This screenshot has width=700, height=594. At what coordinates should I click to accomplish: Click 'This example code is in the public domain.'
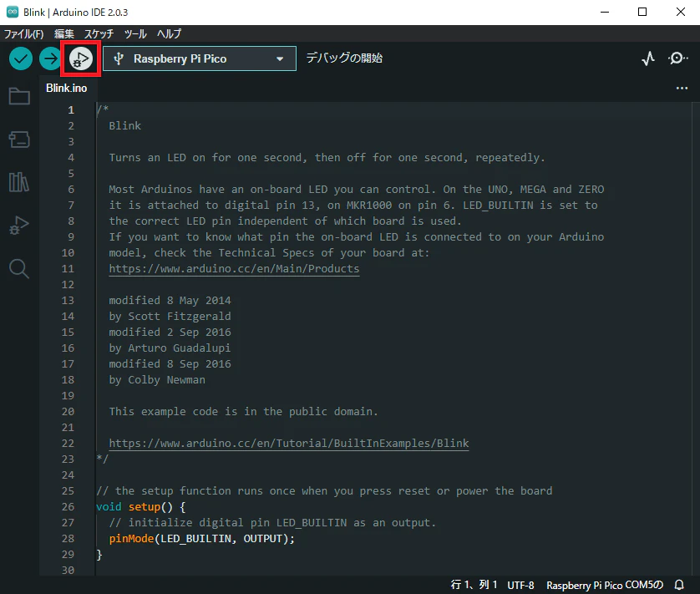pyautogui.click(x=243, y=411)
